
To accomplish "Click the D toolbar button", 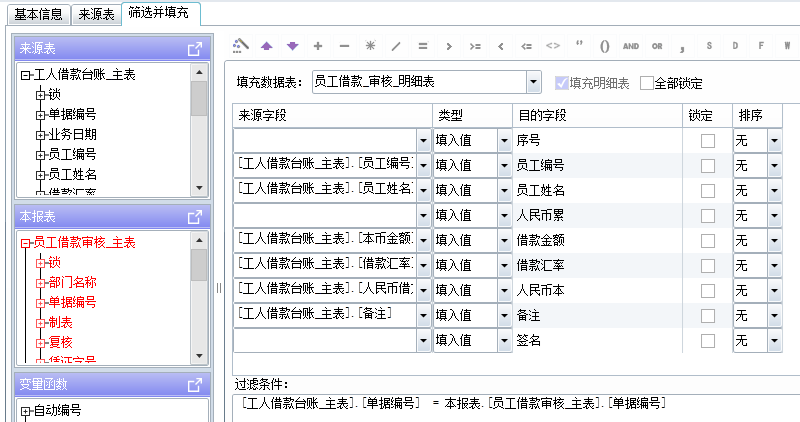I will point(735,46).
